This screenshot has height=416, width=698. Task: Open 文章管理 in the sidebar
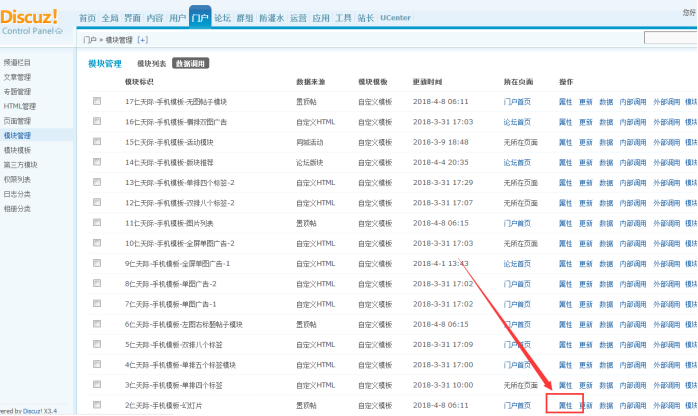(x=17, y=77)
